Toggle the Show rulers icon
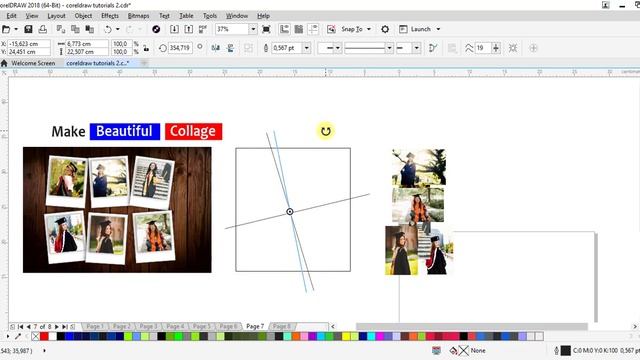The width and height of the screenshot is (640, 360). coord(284,29)
